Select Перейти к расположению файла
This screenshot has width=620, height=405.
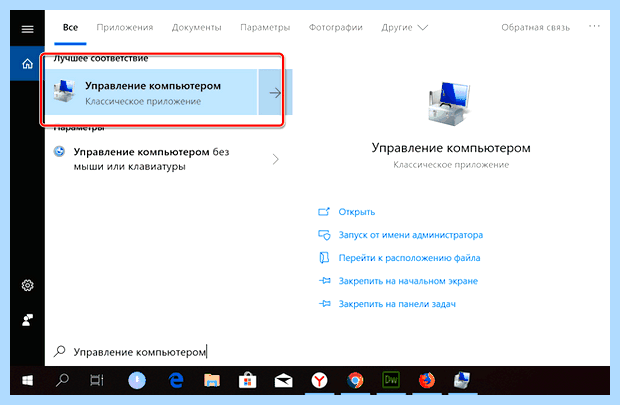pos(409,258)
